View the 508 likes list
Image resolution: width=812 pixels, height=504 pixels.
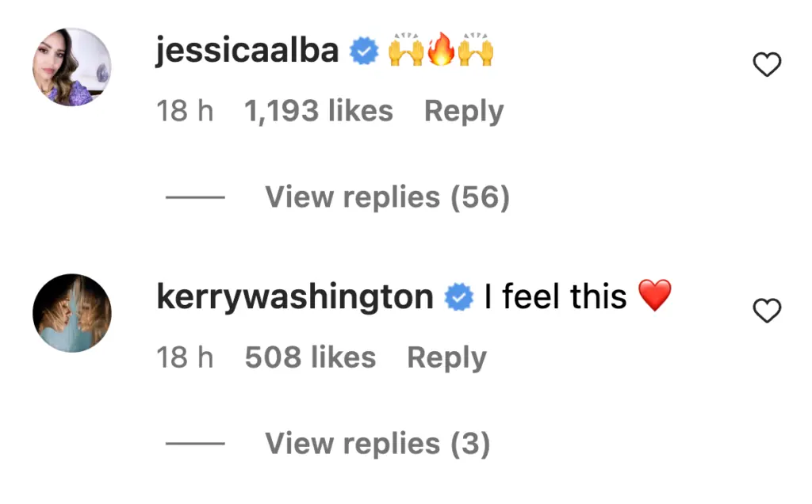pos(310,358)
